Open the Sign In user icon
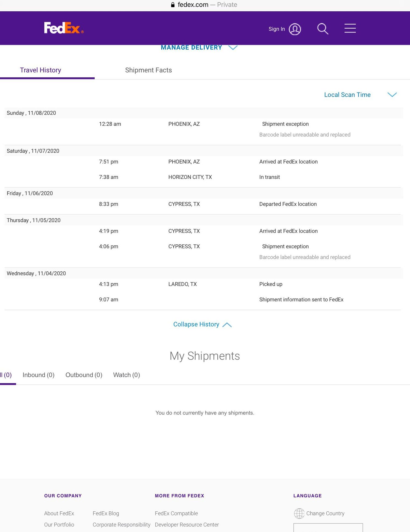Screen dimensions: 410x532 295,29
